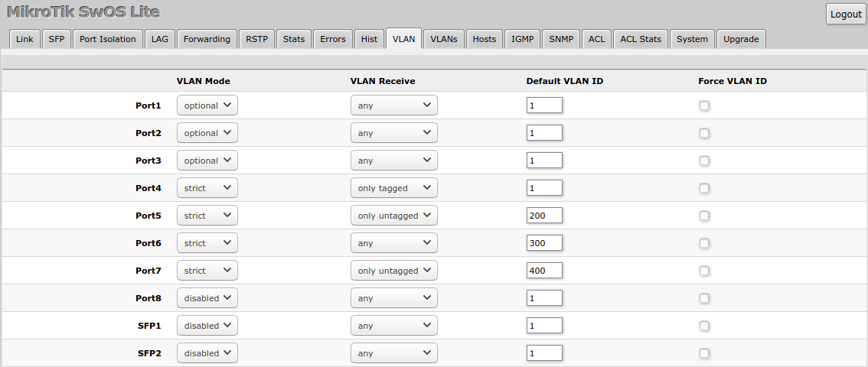Open Port4 VLAN Receive dropdown
868x367 pixels.
pyautogui.click(x=393, y=188)
